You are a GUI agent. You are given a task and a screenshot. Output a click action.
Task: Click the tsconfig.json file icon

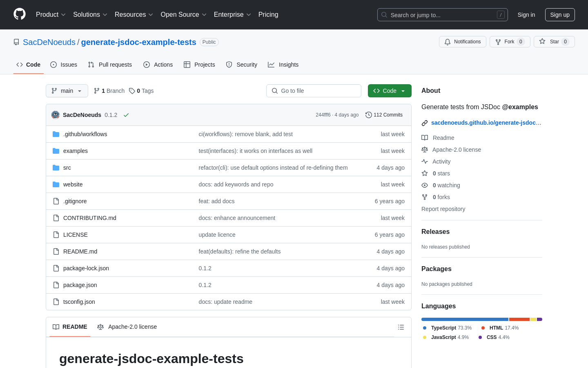56,302
